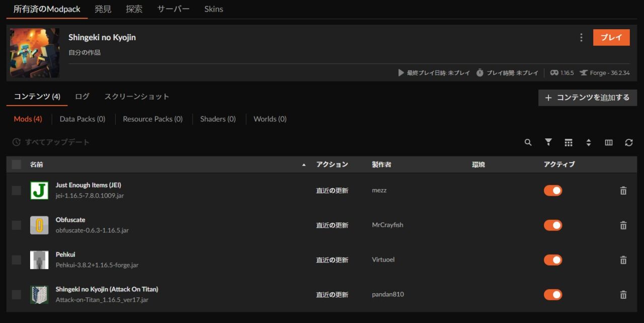Click the Shingeki no Kyojin modpack title

(102, 38)
